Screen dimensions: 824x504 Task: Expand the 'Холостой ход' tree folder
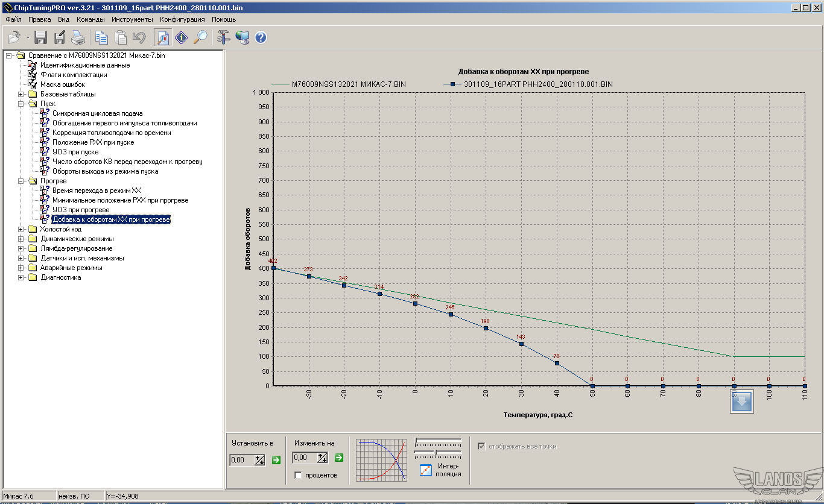(21, 229)
